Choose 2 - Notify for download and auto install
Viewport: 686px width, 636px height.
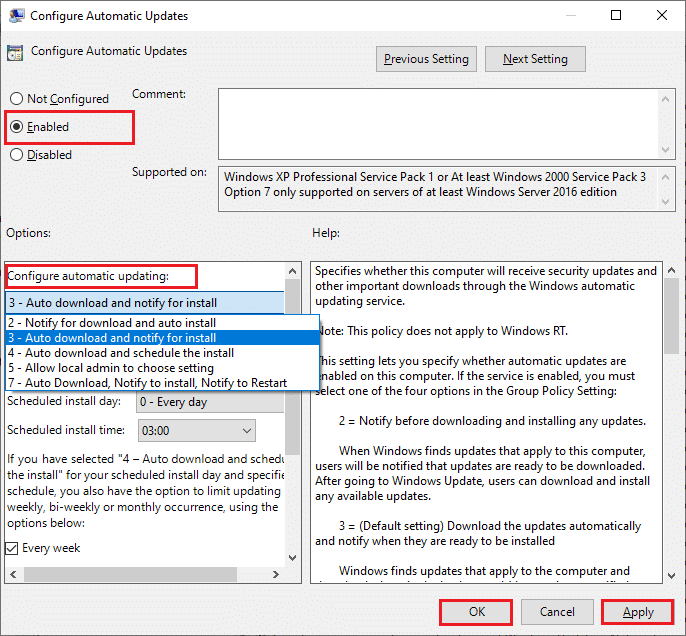point(162,323)
